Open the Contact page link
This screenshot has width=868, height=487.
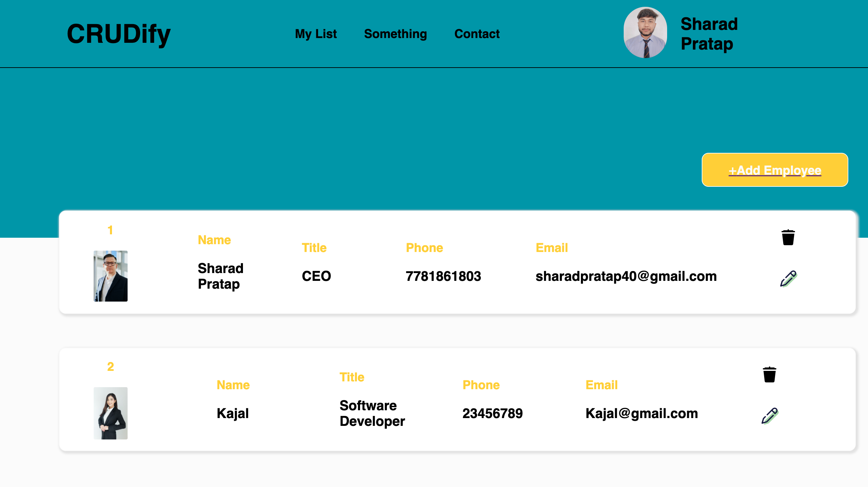(477, 34)
